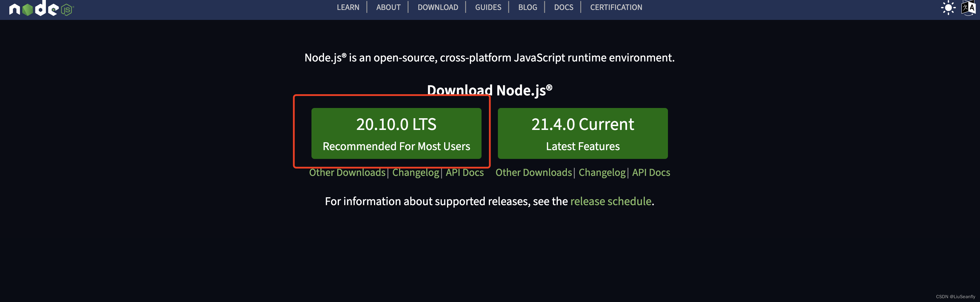Open Other Downloads under the Current button
Viewport: 980px width, 302px height.
pyautogui.click(x=533, y=173)
